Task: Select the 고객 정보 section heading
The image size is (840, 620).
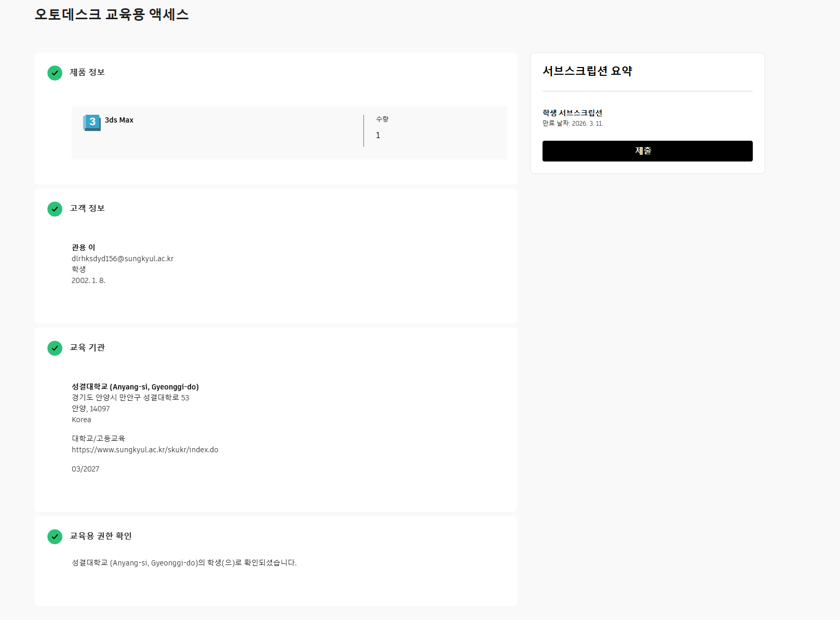Action: point(87,208)
